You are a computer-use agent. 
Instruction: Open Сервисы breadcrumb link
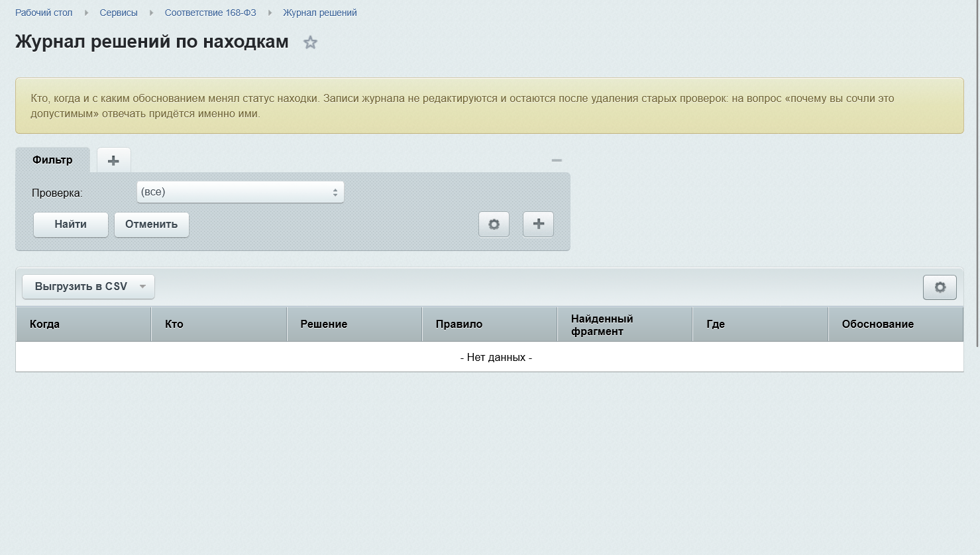[x=119, y=13]
